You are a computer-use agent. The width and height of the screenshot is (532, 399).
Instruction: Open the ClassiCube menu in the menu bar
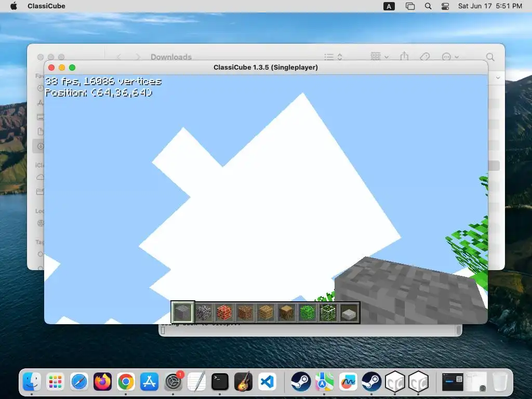click(46, 6)
